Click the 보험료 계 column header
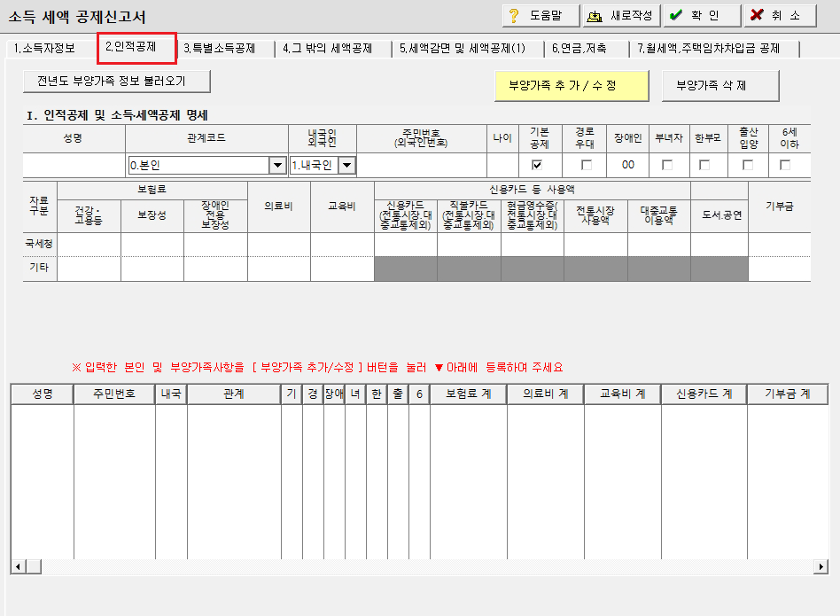The image size is (840, 616). [469, 394]
